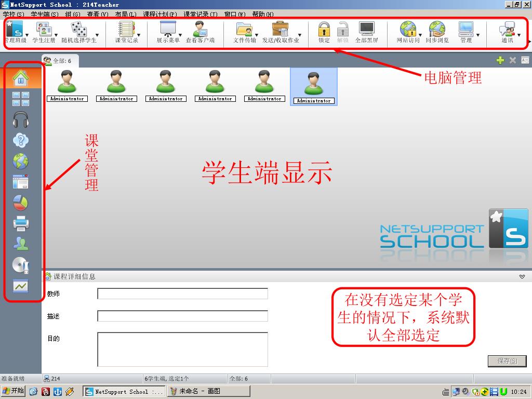Collapse the Lesson Details (课程详细信息) panel chevron
Viewport: 532px width, 399px height.
(x=522, y=276)
